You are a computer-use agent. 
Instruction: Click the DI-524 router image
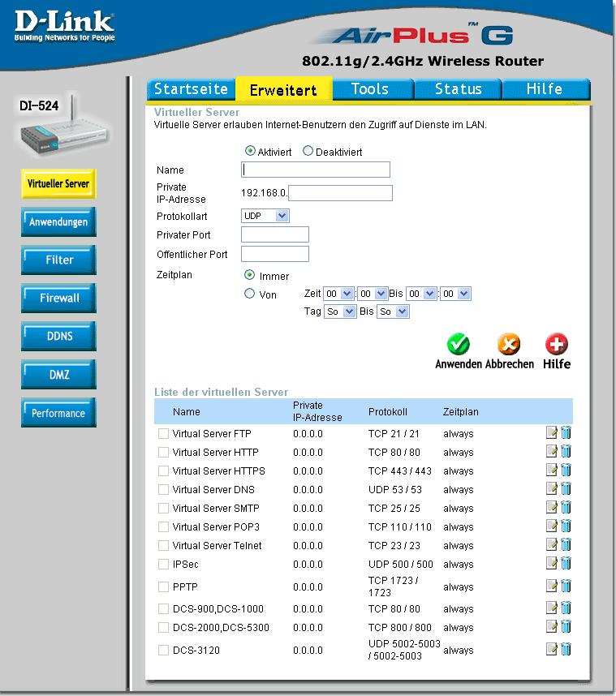(x=62, y=127)
